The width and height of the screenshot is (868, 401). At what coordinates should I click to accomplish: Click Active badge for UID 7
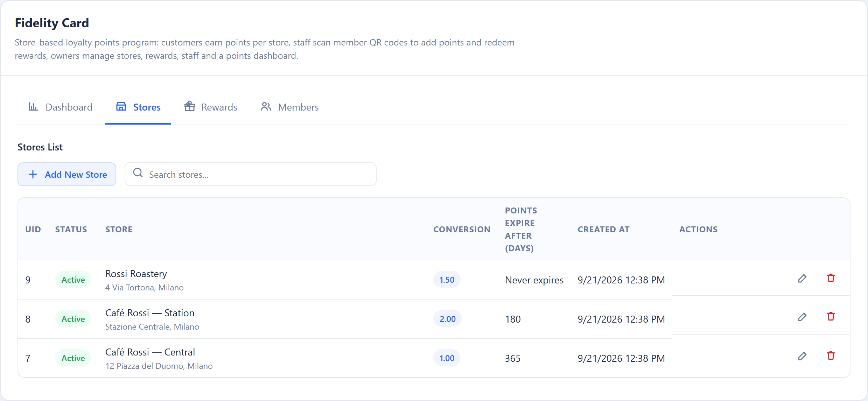[73, 358]
